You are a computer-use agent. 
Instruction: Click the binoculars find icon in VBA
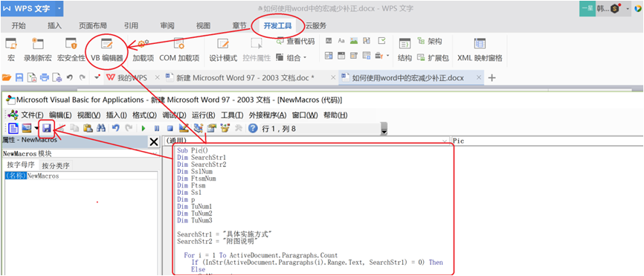point(100,129)
